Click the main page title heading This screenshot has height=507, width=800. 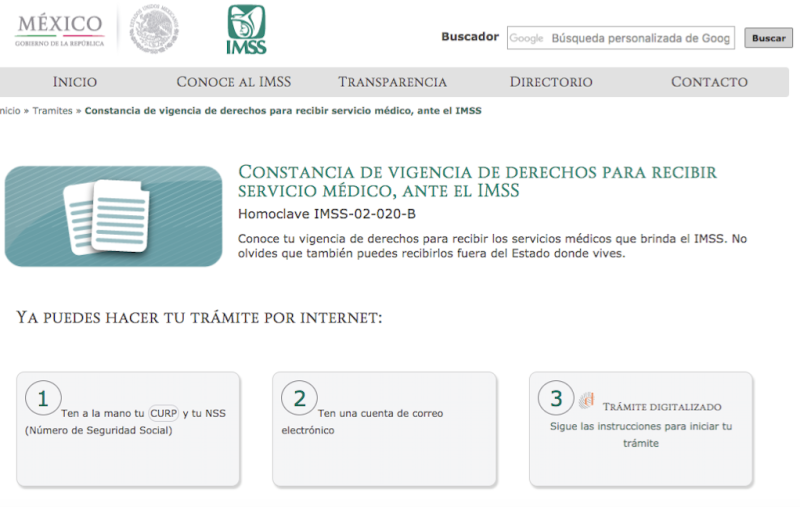click(477, 181)
